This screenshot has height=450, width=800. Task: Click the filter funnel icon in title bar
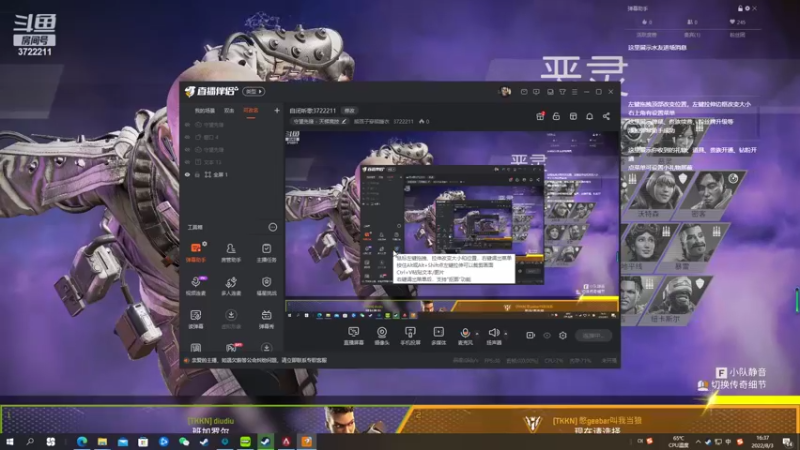(x=562, y=92)
